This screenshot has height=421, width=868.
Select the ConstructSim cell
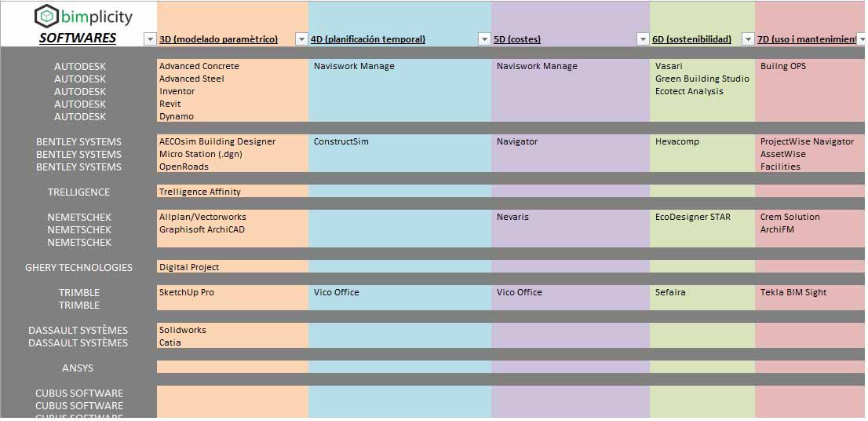click(x=341, y=141)
